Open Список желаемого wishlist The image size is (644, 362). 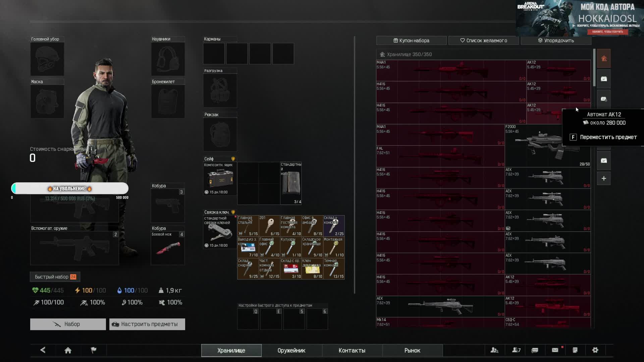click(483, 41)
